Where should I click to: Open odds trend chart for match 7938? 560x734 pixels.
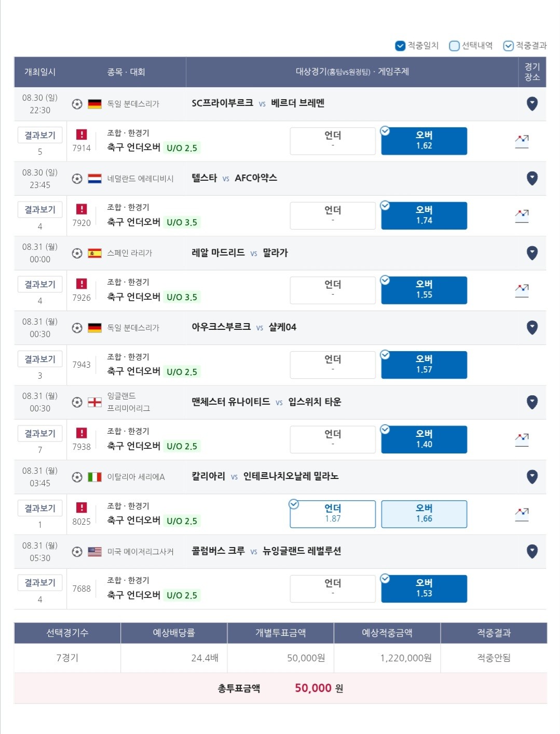click(x=522, y=439)
